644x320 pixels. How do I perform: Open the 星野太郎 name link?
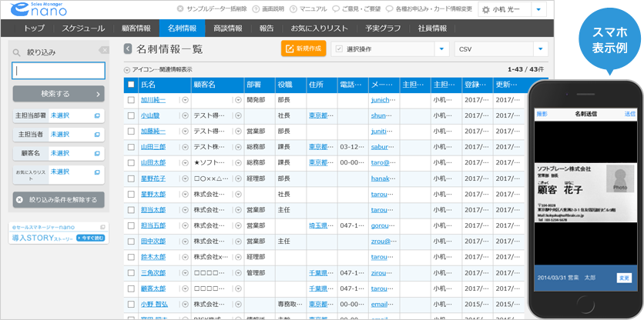(x=153, y=194)
